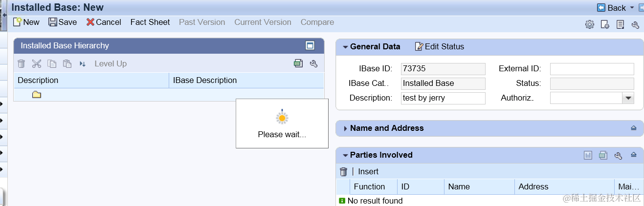Click the Compare toolbar item

pos(317,22)
